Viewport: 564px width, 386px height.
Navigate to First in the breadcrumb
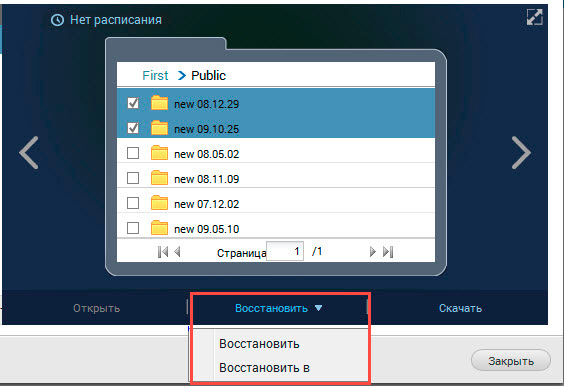(x=155, y=76)
